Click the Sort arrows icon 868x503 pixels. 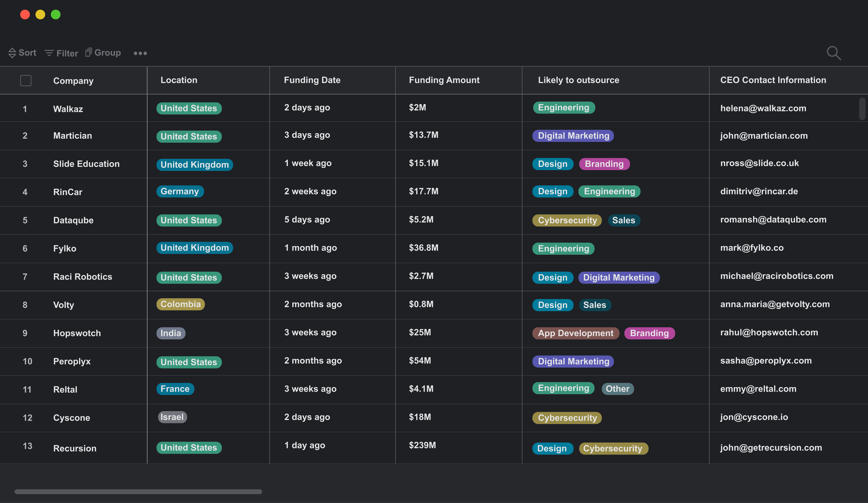pyautogui.click(x=12, y=53)
